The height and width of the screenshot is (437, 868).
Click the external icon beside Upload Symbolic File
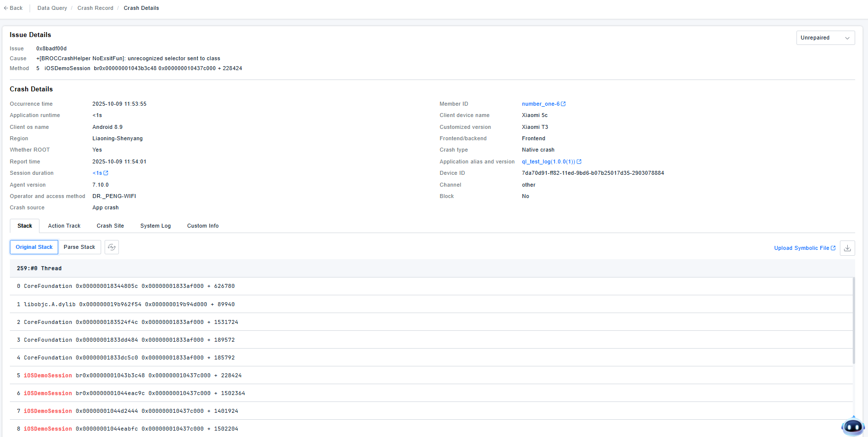[833, 248]
